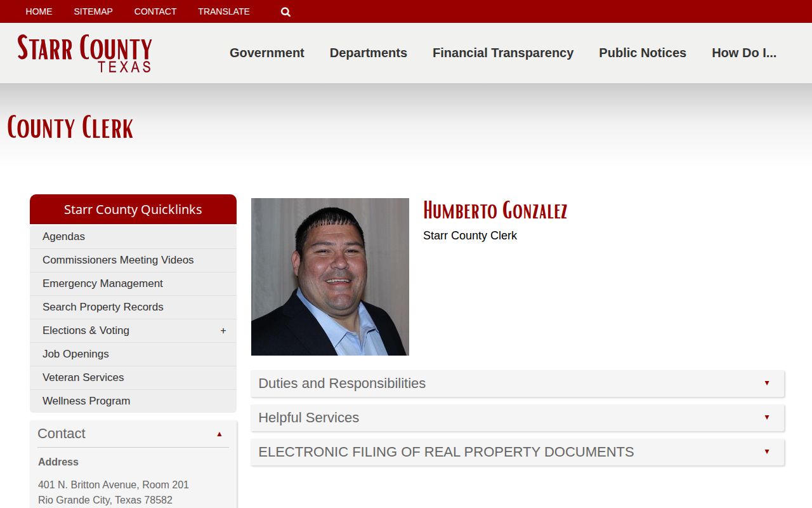Expand Duties and Responsibilities section

click(518, 384)
